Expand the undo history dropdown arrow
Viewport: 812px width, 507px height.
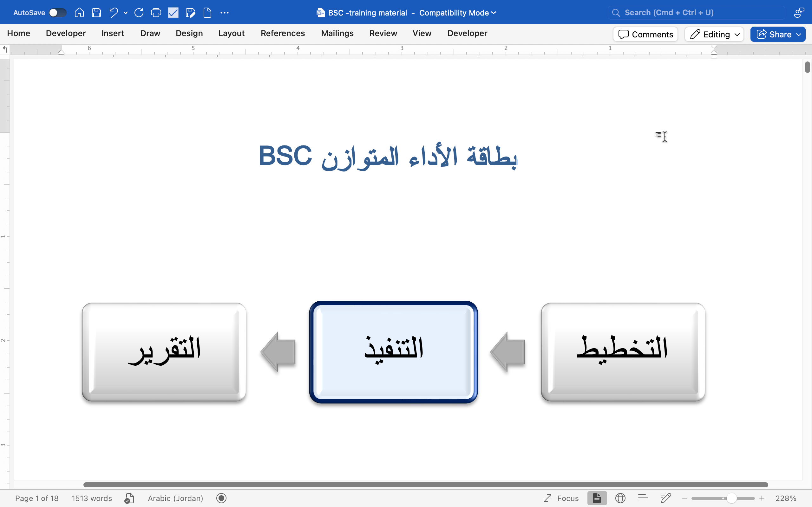126,13
